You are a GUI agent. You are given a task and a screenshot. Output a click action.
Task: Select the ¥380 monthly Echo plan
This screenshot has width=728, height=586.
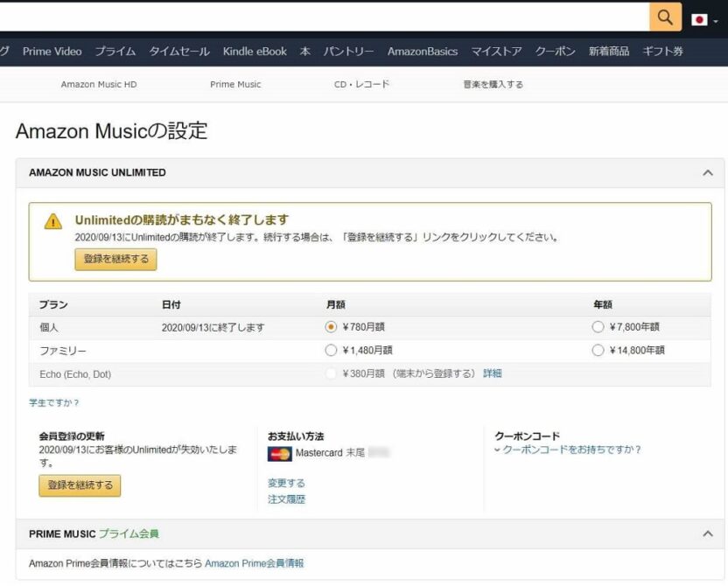(331, 373)
